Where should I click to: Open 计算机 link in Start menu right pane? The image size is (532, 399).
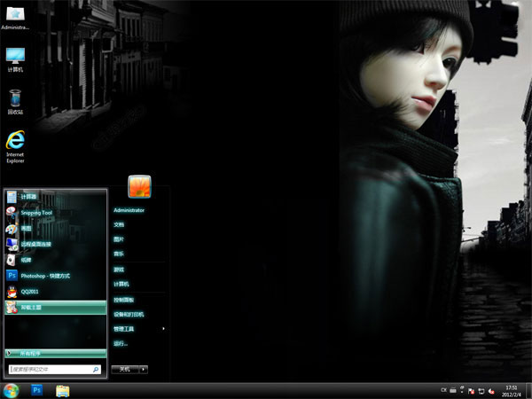pyautogui.click(x=121, y=285)
